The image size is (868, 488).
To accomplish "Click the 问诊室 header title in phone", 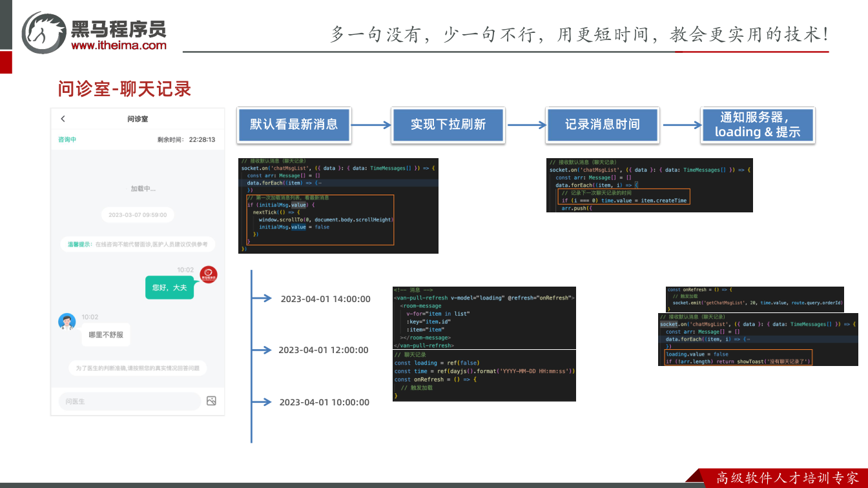I will pos(138,119).
